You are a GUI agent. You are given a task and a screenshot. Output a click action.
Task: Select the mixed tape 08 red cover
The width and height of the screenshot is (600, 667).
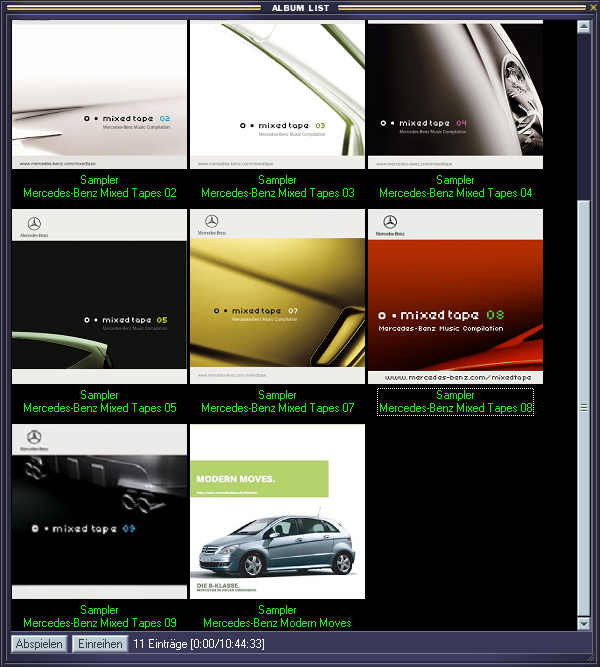[455, 296]
